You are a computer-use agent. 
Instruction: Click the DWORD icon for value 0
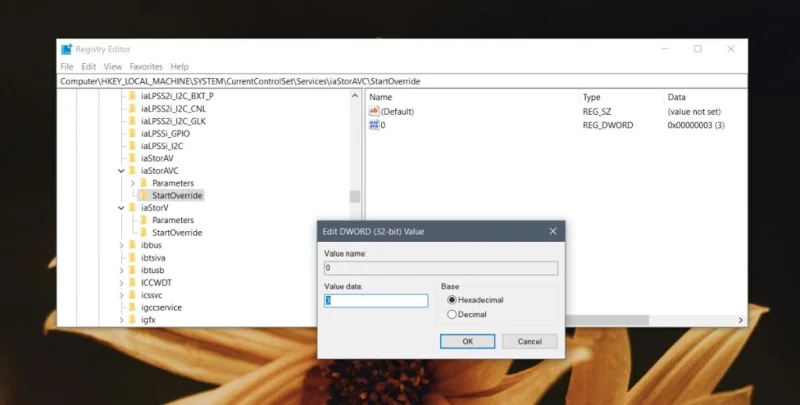click(x=374, y=125)
